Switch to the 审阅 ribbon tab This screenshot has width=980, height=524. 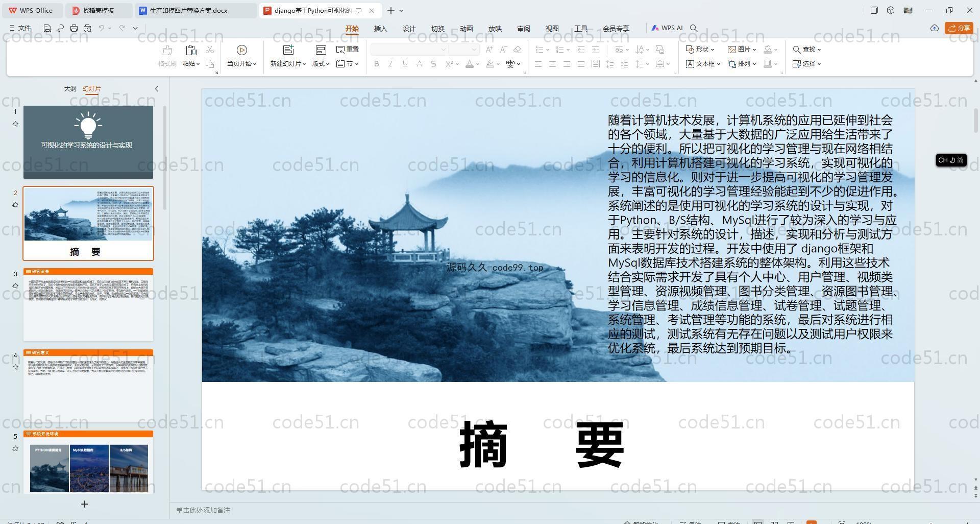point(523,29)
